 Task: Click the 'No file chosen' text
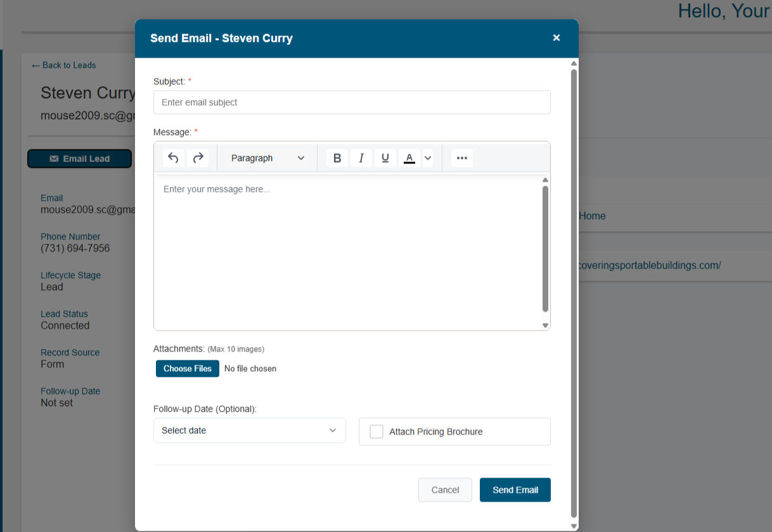[x=250, y=369]
